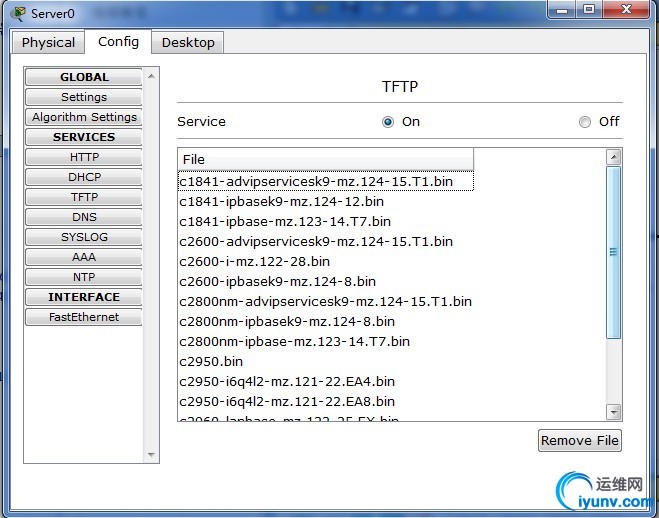The image size is (659, 518).
Task: Select c2600-ipbasek9-mz.124-8.bin
Action: click(x=326, y=281)
